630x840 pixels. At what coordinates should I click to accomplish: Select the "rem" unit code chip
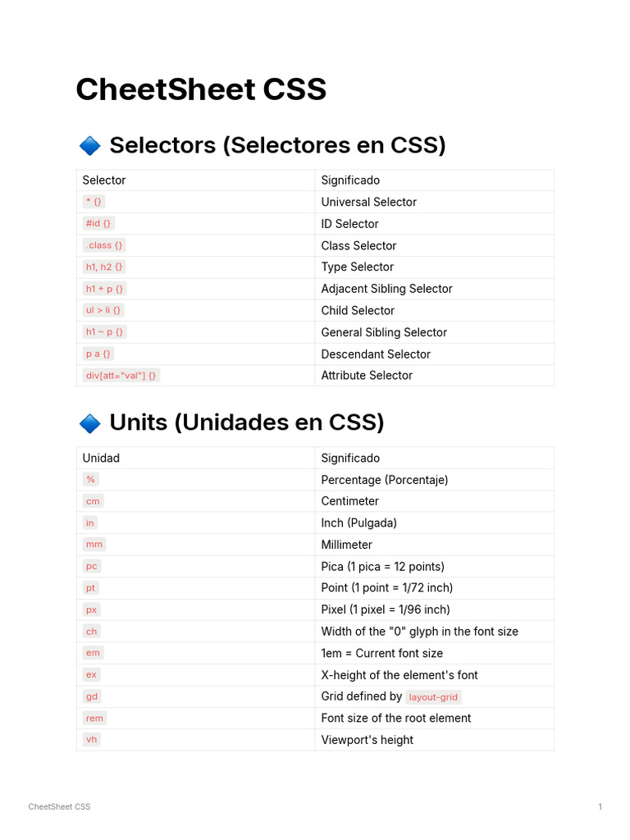(x=94, y=718)
